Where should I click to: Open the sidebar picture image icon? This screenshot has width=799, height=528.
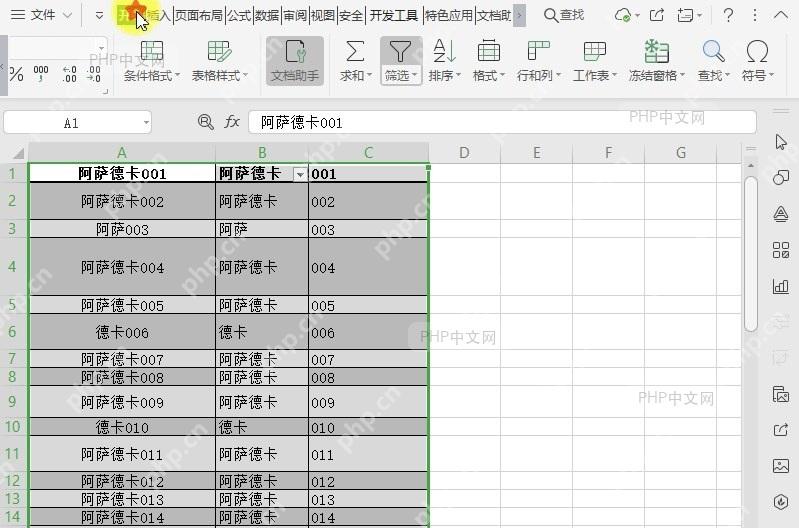[x=781, y=466]
